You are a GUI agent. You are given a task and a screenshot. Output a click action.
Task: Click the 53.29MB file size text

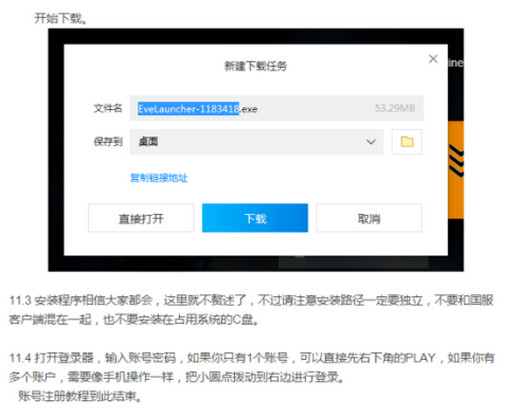(x=395, y=108)
